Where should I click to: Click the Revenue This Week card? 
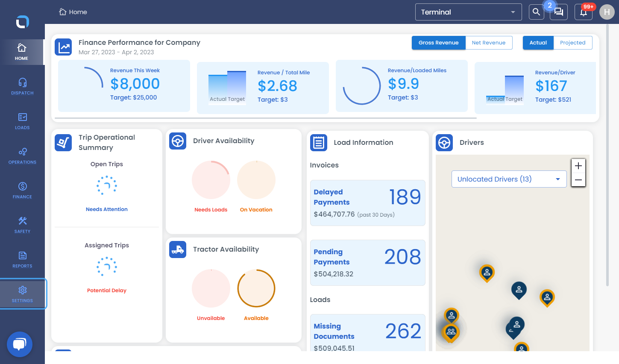124,86
